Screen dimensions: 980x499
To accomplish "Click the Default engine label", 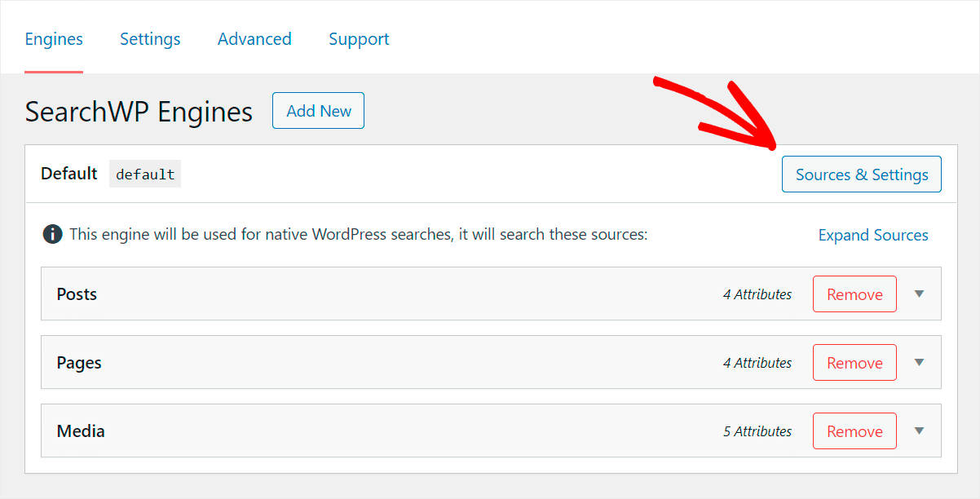I will pos(69,174).
